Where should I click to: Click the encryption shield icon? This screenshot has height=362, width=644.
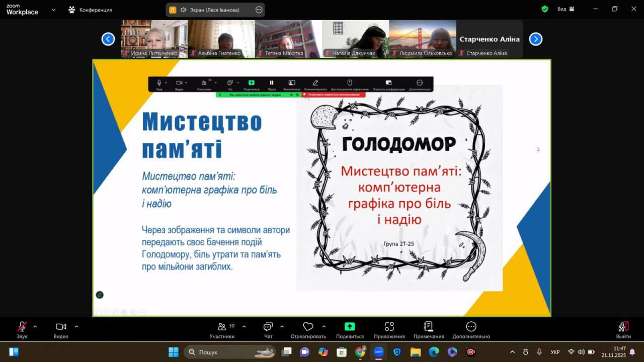click(x=544, y=9)
